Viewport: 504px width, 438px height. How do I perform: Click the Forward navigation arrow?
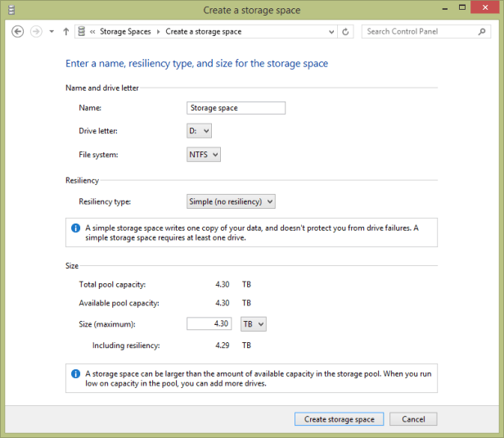[36, 31]
